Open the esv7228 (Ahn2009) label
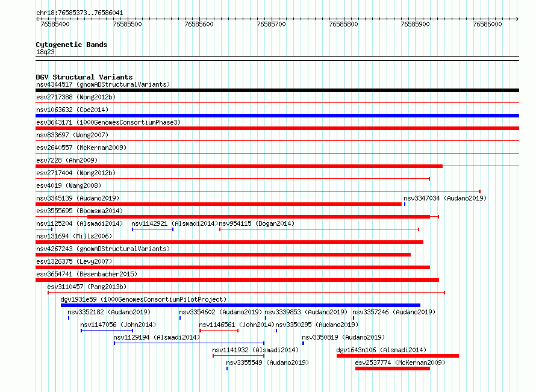Screen dimensions: 536x392 coord(67,160)
